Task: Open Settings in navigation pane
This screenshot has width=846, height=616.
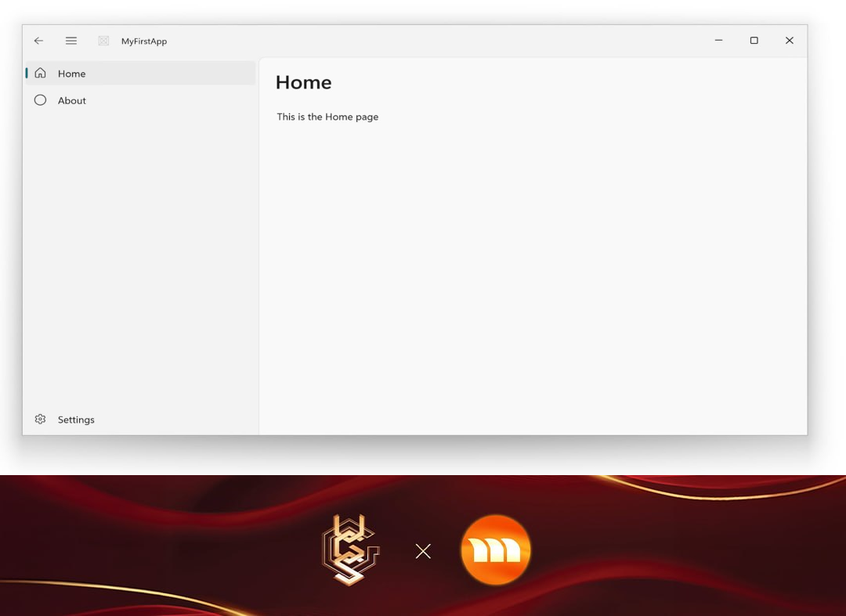Action: pyautogui.click(x=140, y=420)
